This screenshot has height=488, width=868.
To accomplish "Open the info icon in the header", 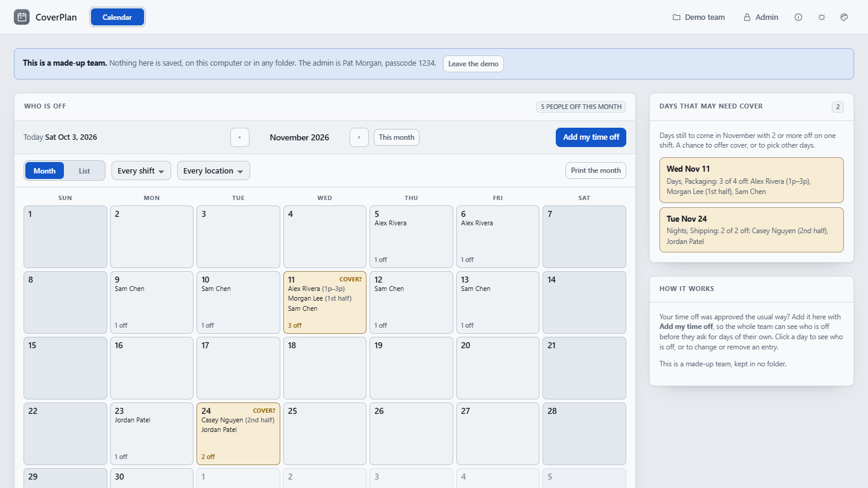I will tap(799, 17).
